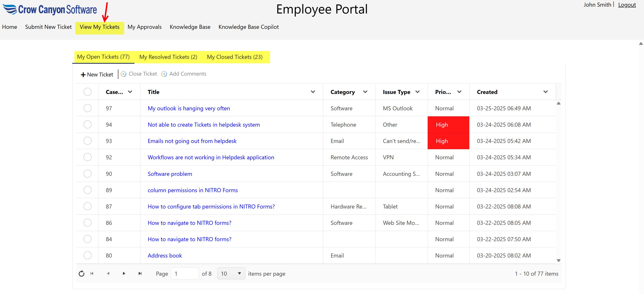Select the header row radio button
The height and width of the screenshot is (294, 644).
point(87,92)
